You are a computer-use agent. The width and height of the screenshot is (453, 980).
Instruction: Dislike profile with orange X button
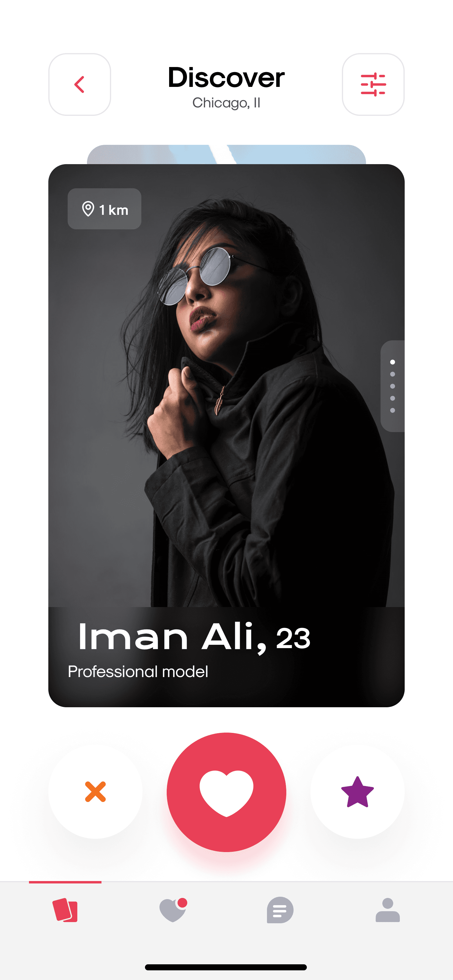coord(95,792)
